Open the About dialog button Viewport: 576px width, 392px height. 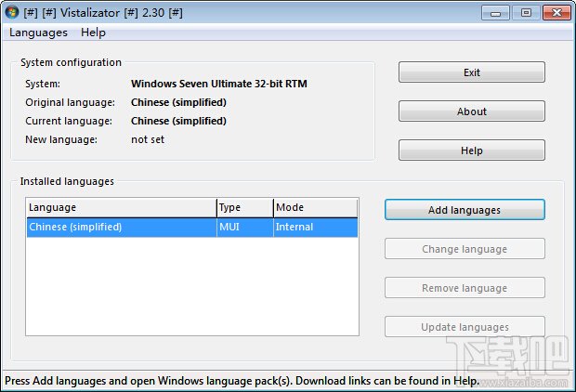click(472, 111)
